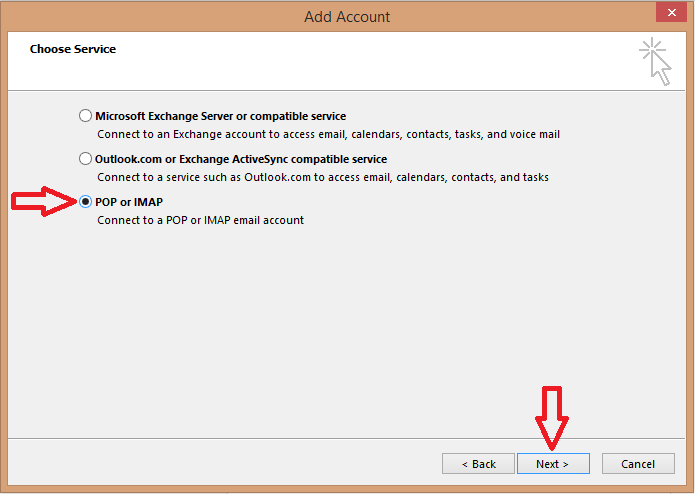Select the Microsoft Exchange Server radio button

coord(85,116)
